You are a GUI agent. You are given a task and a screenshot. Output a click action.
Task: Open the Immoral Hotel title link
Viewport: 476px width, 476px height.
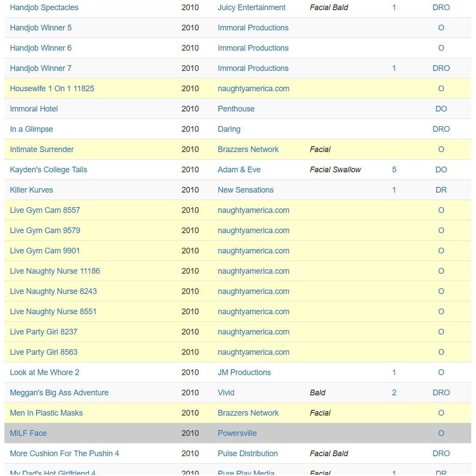34,109
